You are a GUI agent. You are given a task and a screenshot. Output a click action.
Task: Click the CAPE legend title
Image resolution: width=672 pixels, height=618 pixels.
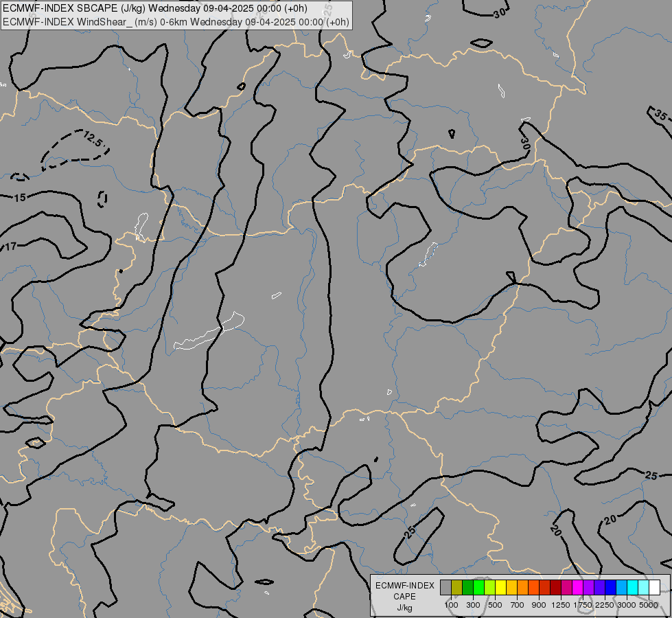click(x=404, y=597)
